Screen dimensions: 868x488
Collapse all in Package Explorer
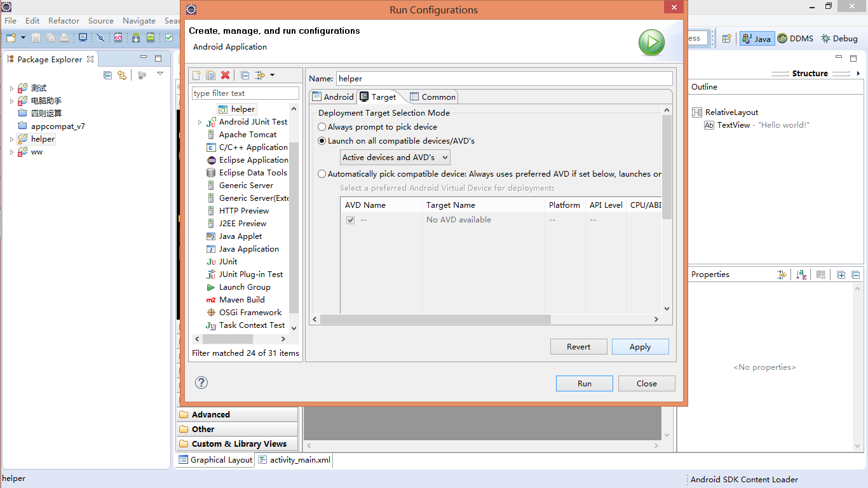coord(107,75)
